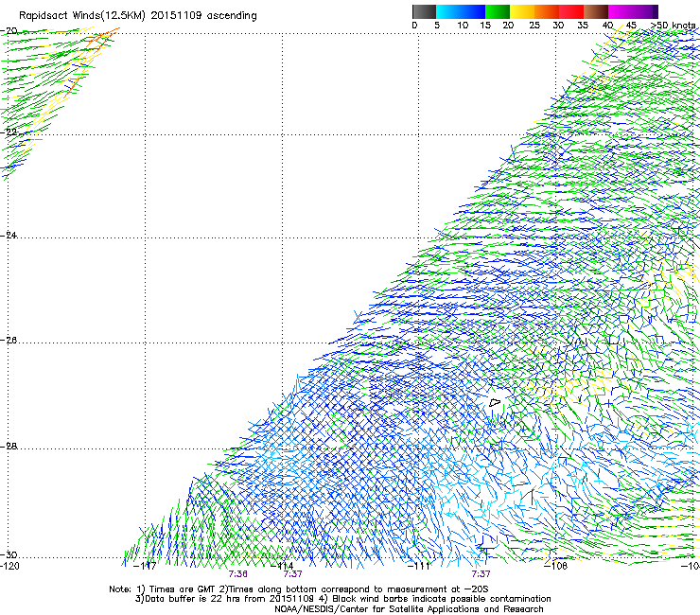Click the cyan 5-10 knots color band

pyautogui.click(x=447, y=11)
